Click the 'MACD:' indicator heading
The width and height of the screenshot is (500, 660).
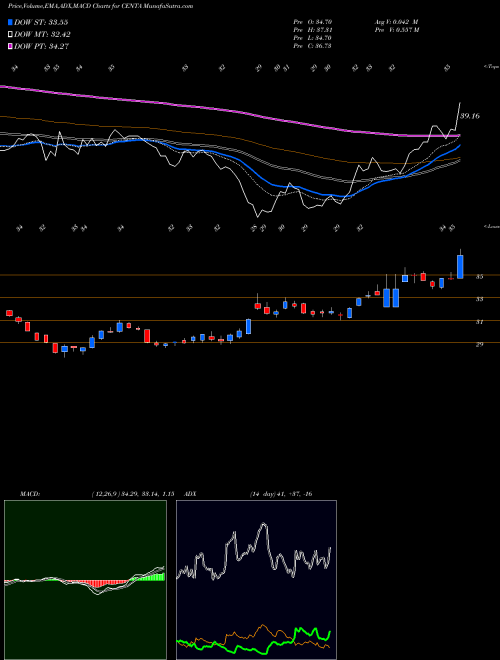30,494
